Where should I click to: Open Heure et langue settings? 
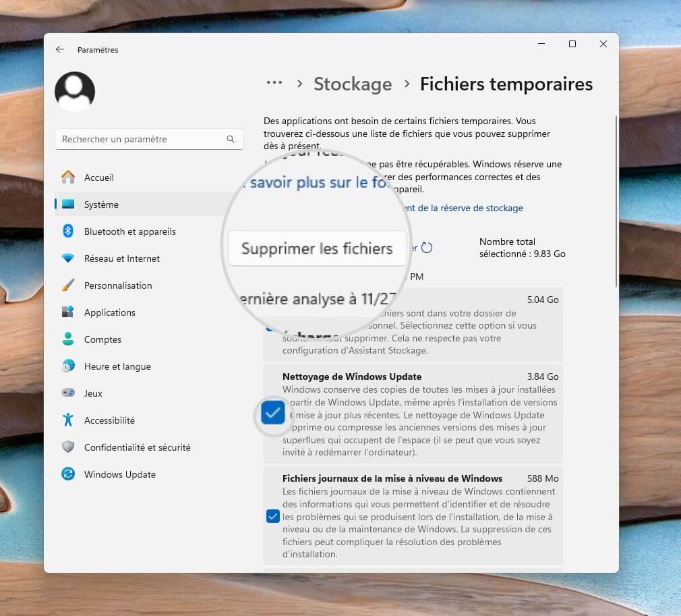click(148, 366)
